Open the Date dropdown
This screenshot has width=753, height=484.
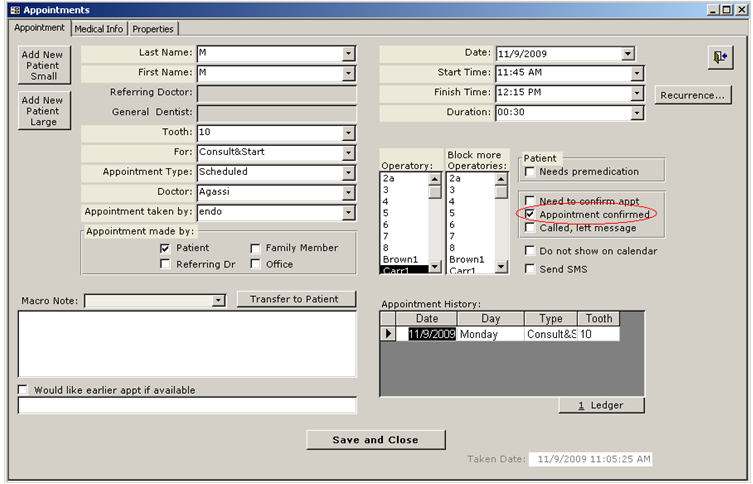[628, 53]
